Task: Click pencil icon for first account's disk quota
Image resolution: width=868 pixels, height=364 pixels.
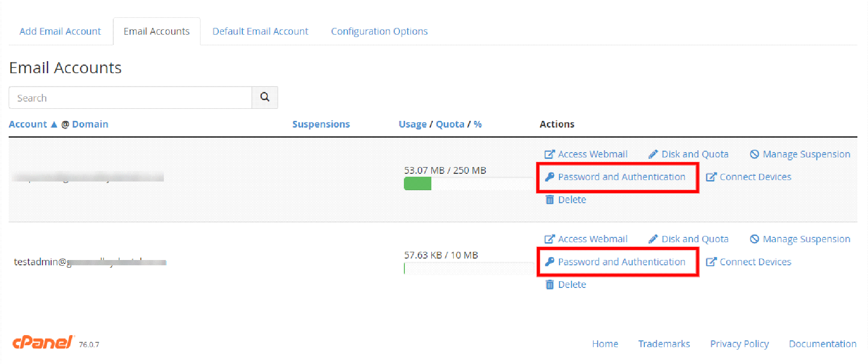Action: 653,154
